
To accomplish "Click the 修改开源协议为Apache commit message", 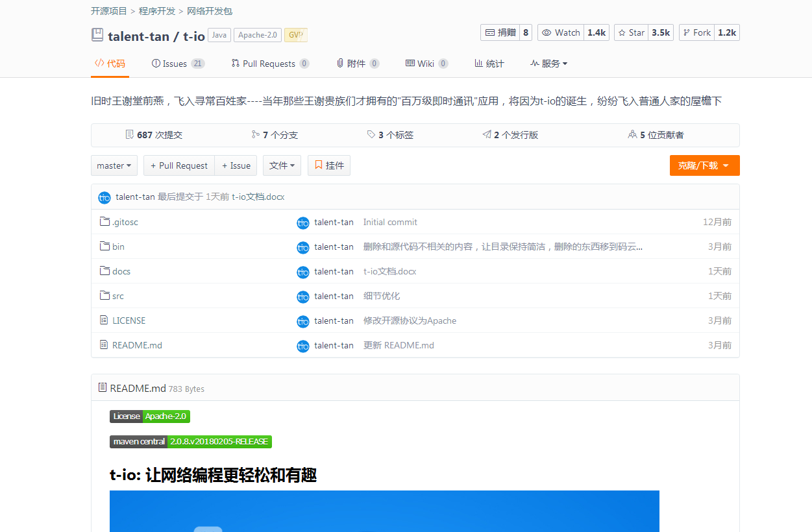I will coord(410,320).
